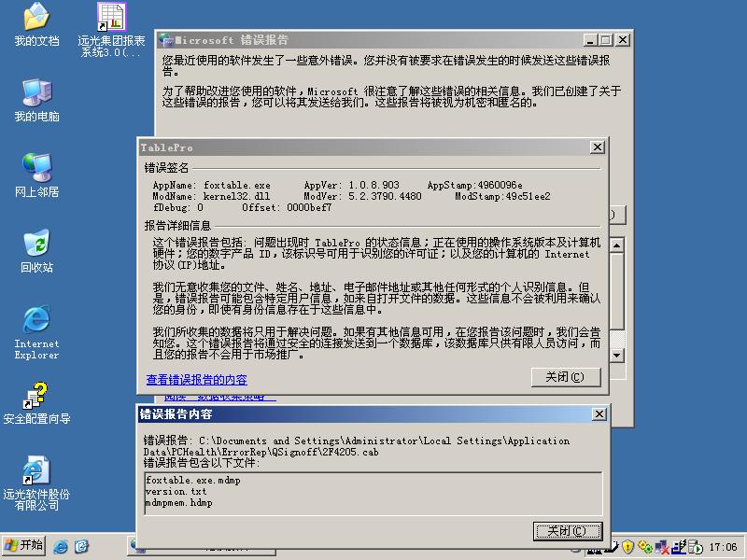The image size is (747, 560).
Task: Click the yellow and green gears tray icon
Action: pyautogui.click(x=644, y=547)
